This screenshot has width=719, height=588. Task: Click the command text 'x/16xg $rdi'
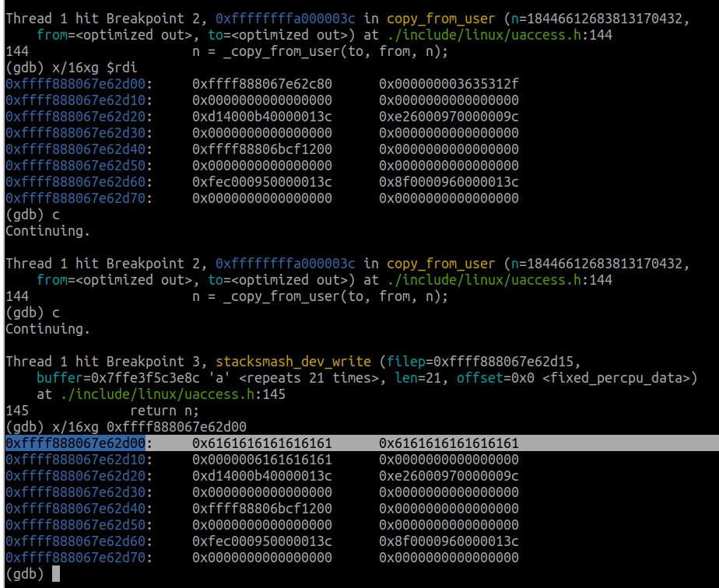pos(94,68)
